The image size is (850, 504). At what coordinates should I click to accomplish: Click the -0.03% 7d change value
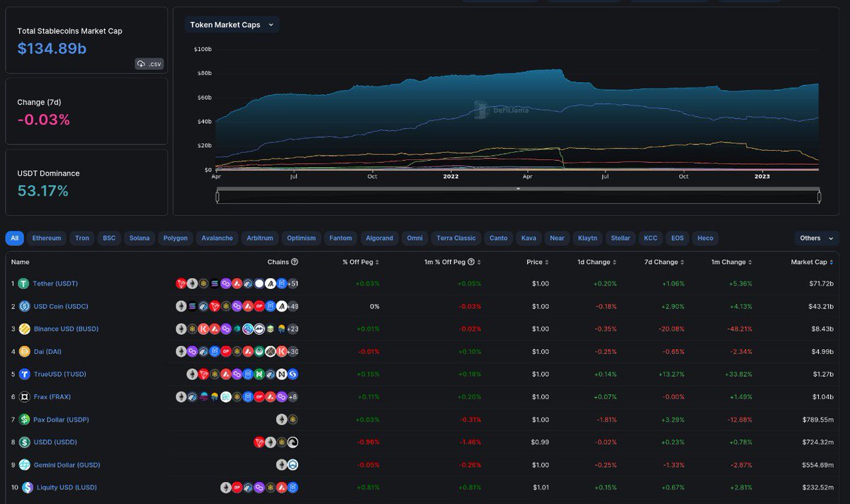(x=44, y=120)
